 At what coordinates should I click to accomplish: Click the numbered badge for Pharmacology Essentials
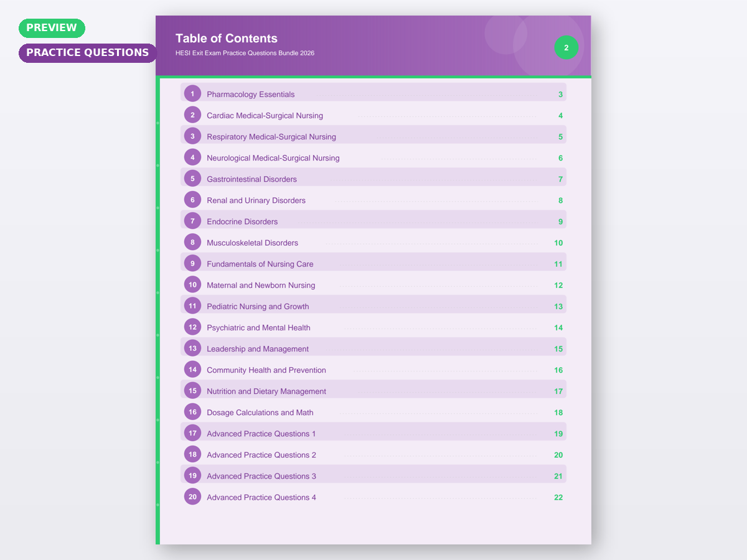point(192,93)
